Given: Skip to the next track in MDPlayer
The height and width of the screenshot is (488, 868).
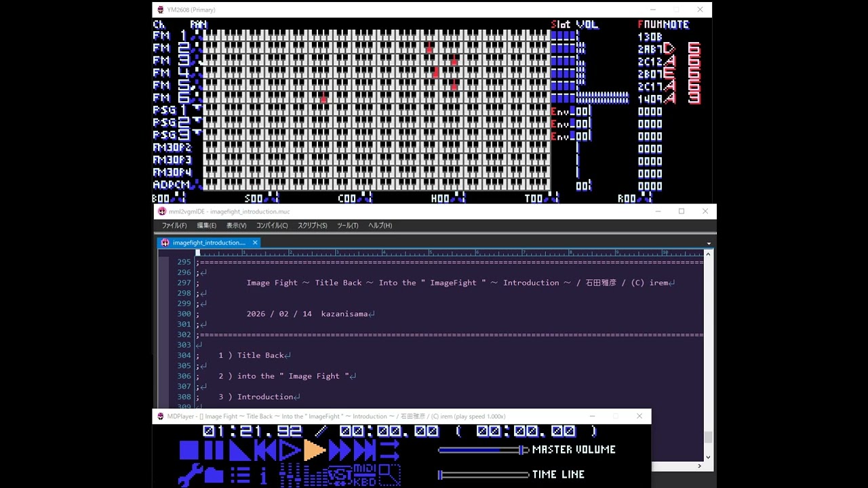Looking at the screenshot, I should tap(365, 450).
